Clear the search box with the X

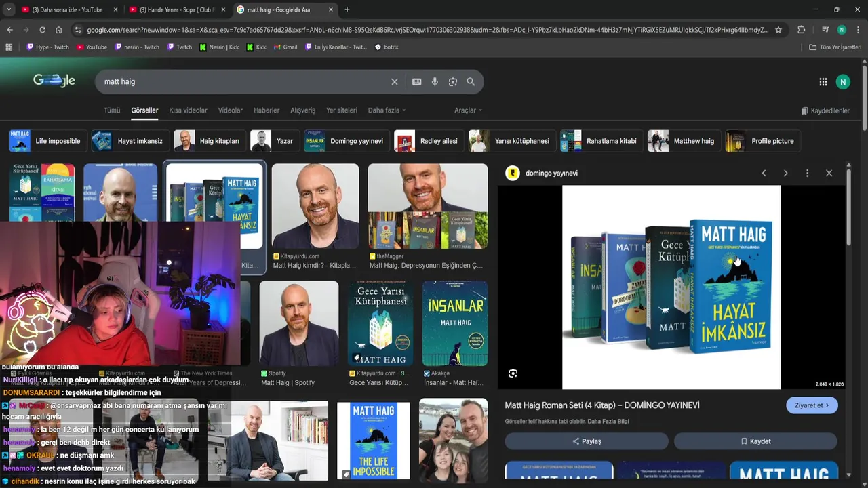click(395, 81)
